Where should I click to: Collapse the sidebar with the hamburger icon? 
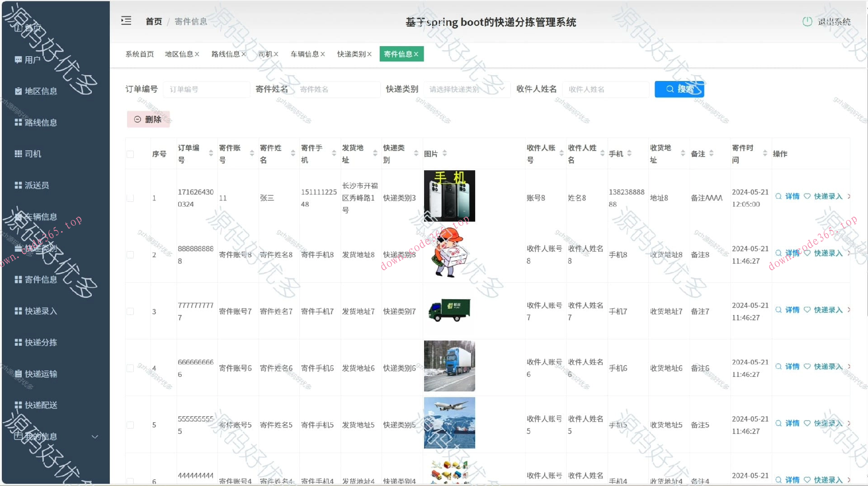(x=126, y=21)
